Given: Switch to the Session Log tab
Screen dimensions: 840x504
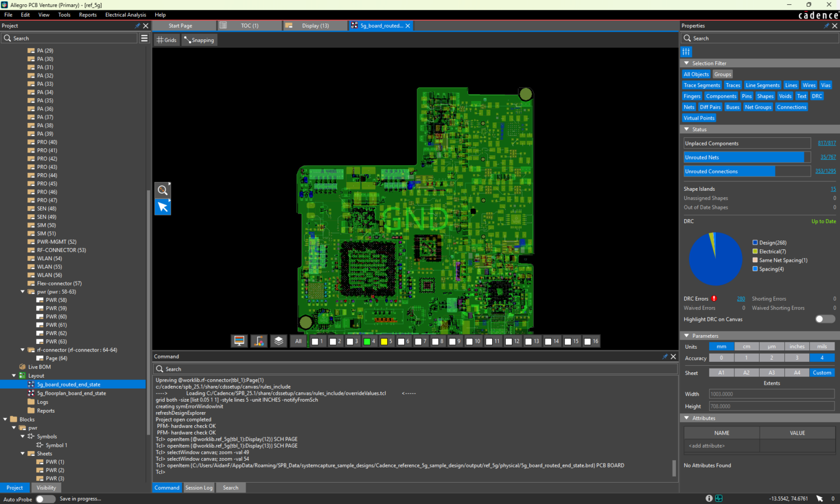Looking at the screenshot, I should point(199,488).
